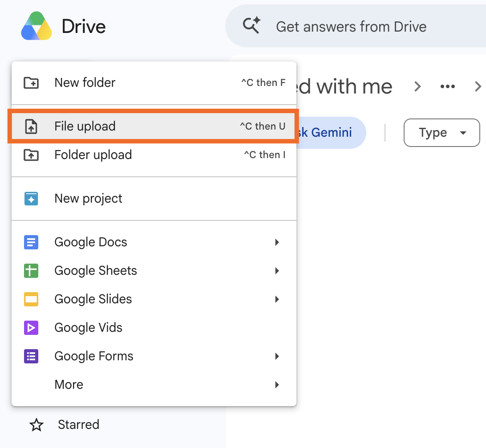This screenshot has width=486, height=448.
Task: Click the File upload icon
Action: (x=31, y=126)
